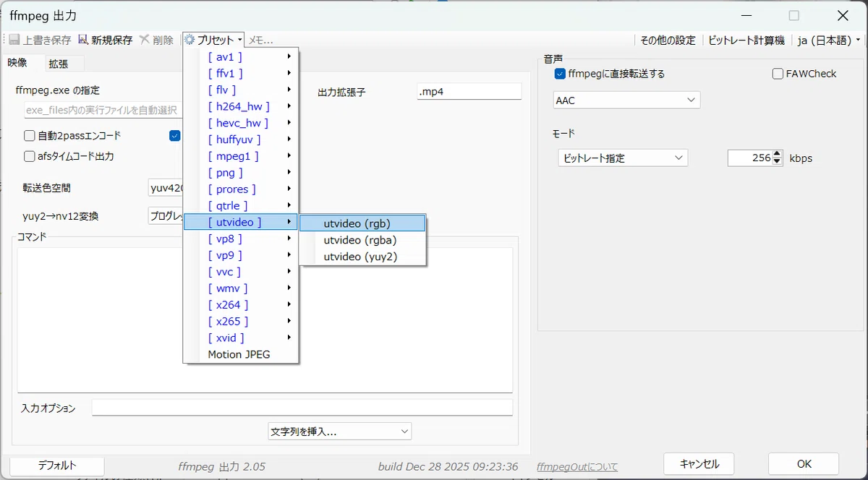
Task: Open the ffmpegOutについて link
Action: coord(577,467)
